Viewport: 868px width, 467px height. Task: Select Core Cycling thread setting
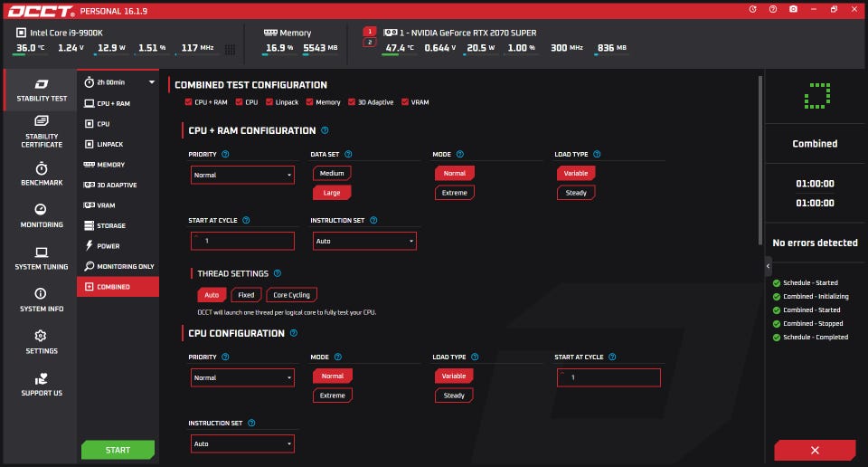coord(291,295)
